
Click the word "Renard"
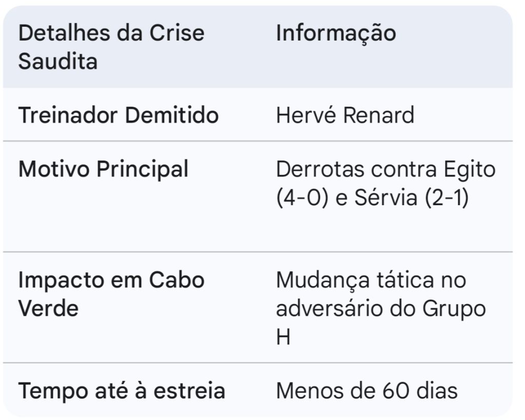[x=378, y=115]
